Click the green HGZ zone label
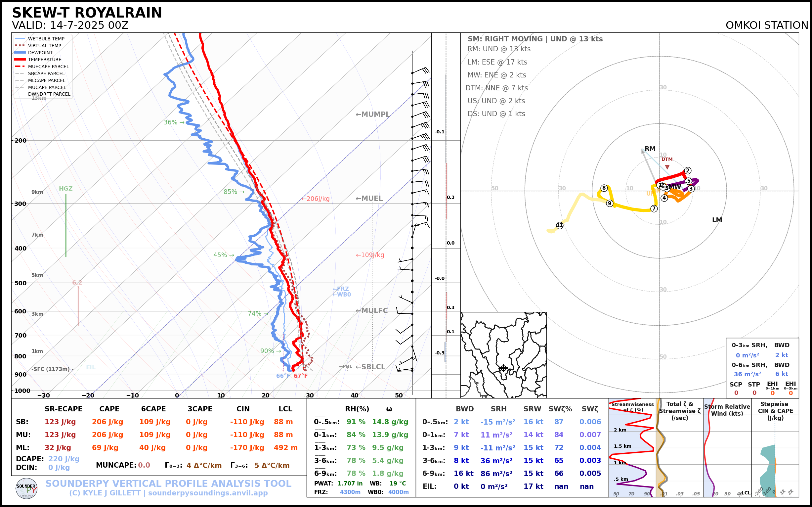This screenshot has width=812, height=507. [x=66, y=188]
